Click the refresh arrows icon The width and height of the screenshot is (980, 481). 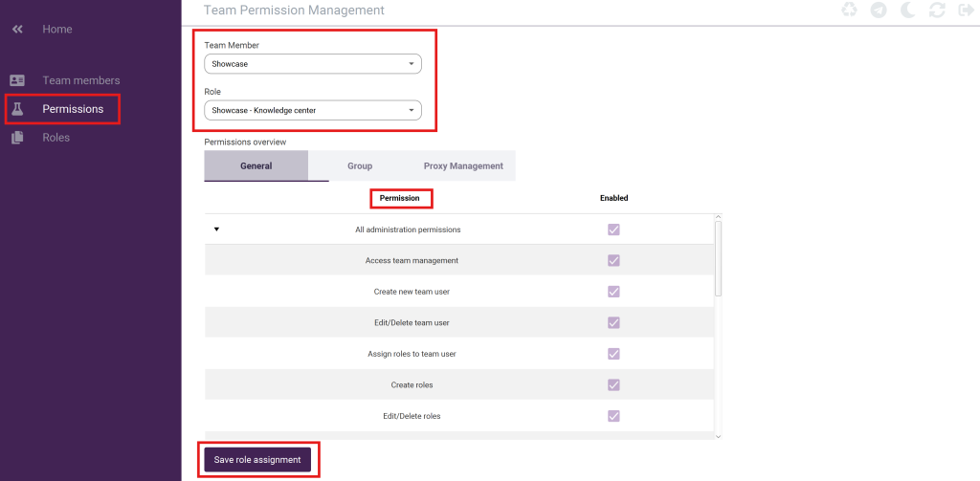[x=937, y=10]
